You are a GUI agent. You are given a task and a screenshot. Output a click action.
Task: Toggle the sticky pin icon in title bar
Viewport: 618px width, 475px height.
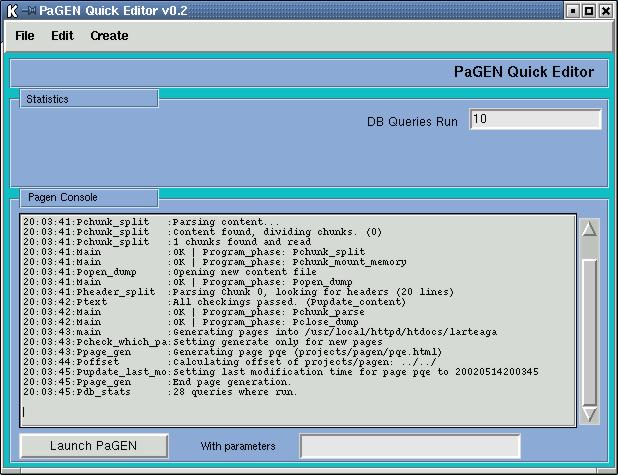point(29,11)
